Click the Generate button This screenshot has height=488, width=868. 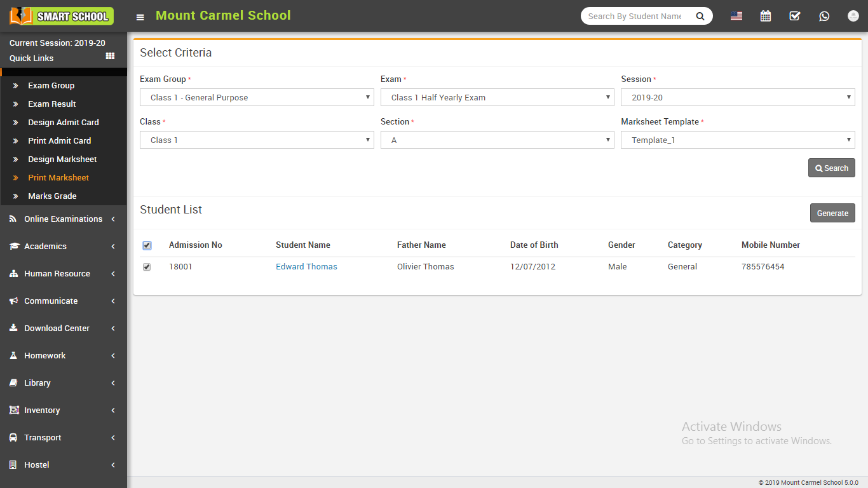point(832,213)
